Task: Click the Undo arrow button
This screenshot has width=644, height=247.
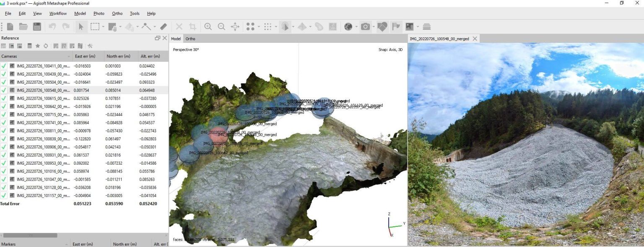Action: pos(52,26)
